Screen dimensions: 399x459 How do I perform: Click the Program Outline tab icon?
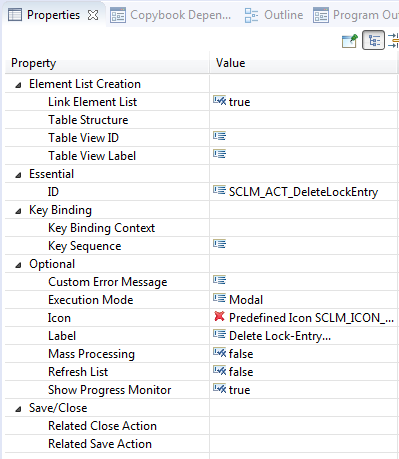coord(321,15)
